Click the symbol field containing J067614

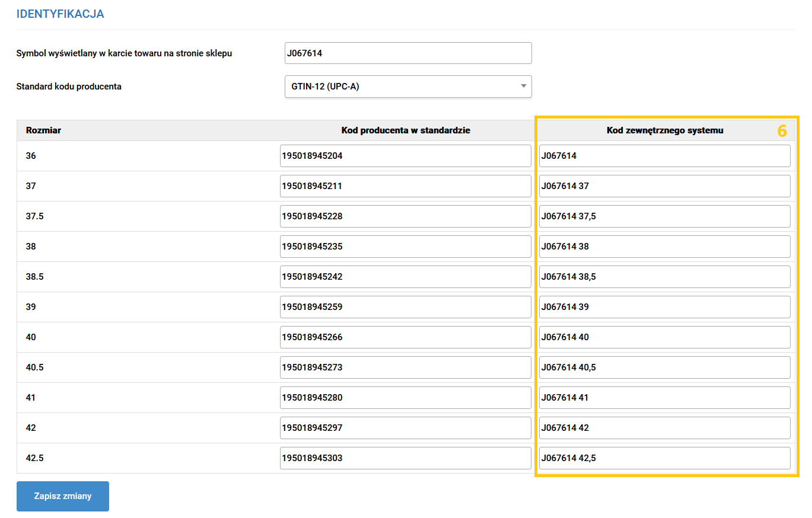tap(408, 53)
